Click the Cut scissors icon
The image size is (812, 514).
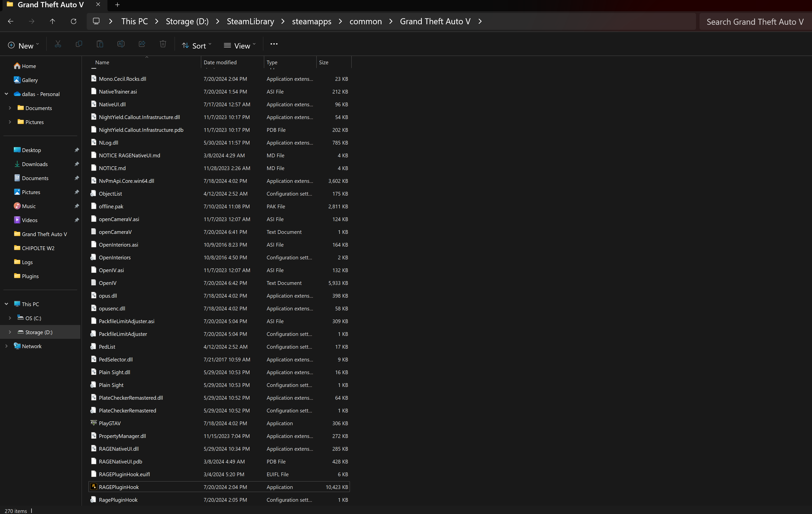58,44
